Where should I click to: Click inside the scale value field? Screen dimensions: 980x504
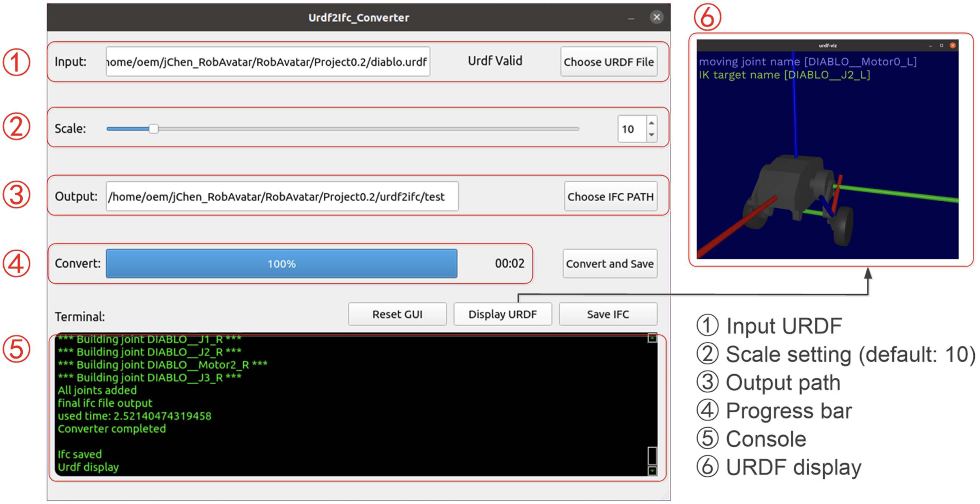(631, 129)
